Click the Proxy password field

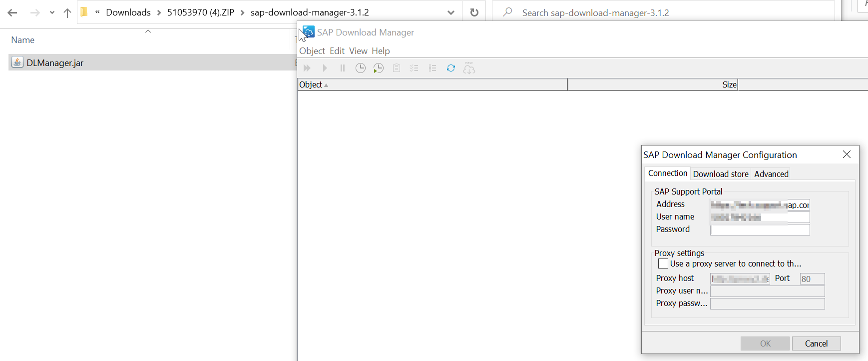[767, 303]
